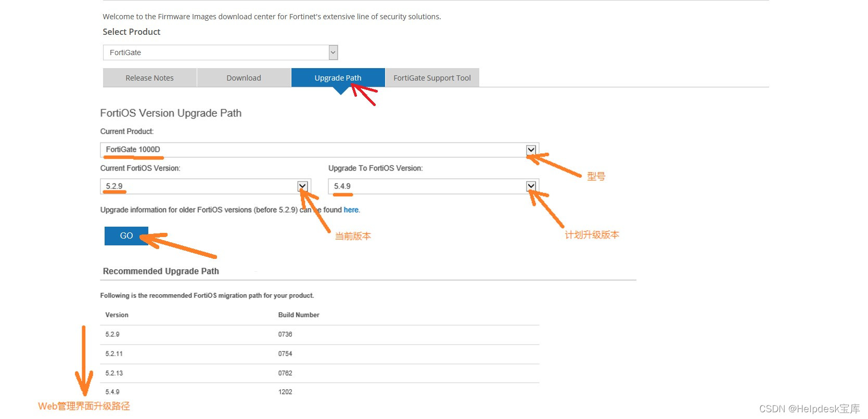Viewport: 868px width, 419px height.
Task: Click the FortiOS Version Upgrade Path heading
Action: click(x=171, y=113)
